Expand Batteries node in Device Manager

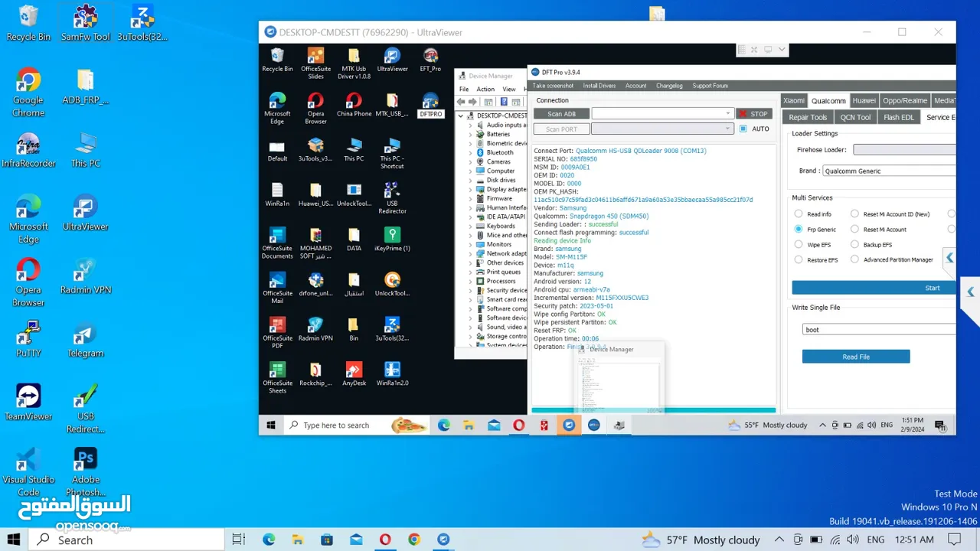point(469,134)
